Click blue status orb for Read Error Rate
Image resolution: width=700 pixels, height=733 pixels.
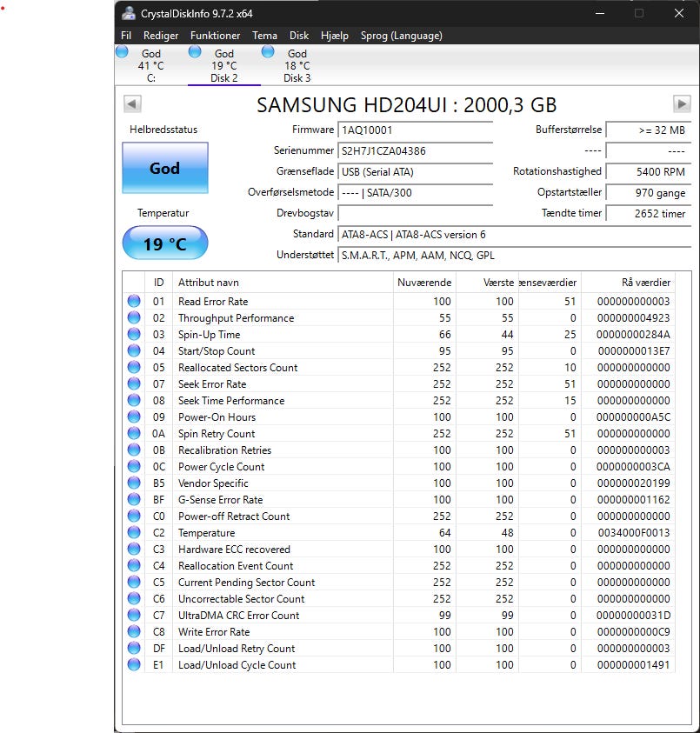click(134, 302)
